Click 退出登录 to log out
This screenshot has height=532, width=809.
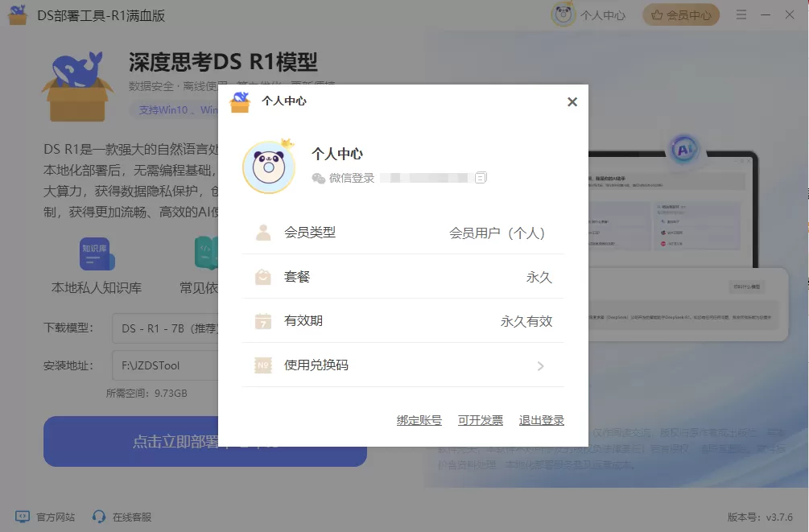541,421
